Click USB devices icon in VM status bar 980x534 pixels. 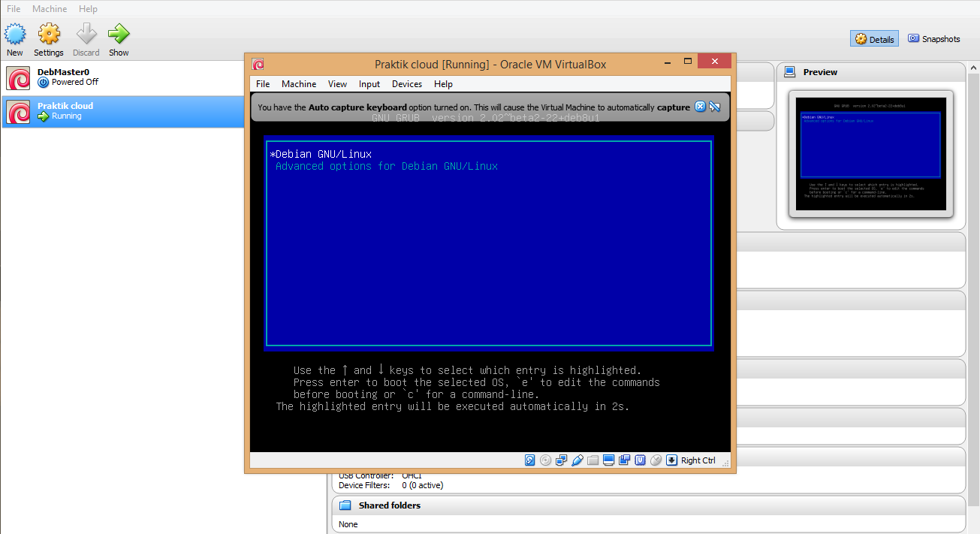point(577,460)
